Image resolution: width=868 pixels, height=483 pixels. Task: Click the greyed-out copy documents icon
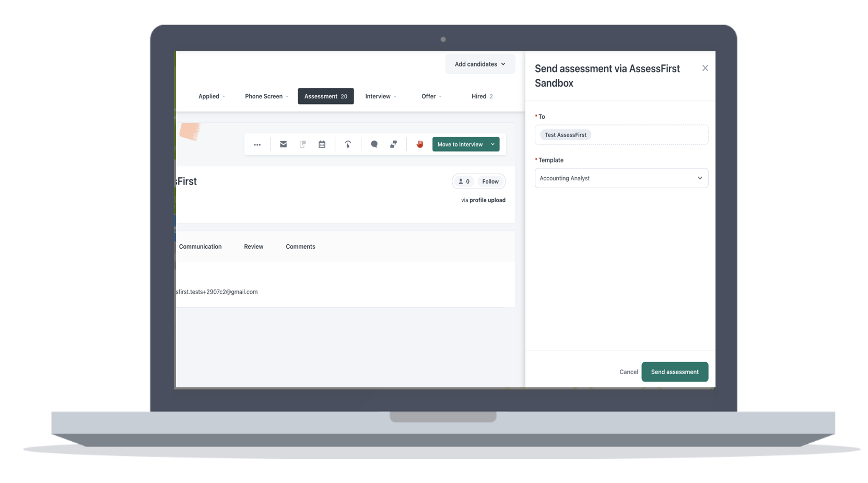coord(302,144)
